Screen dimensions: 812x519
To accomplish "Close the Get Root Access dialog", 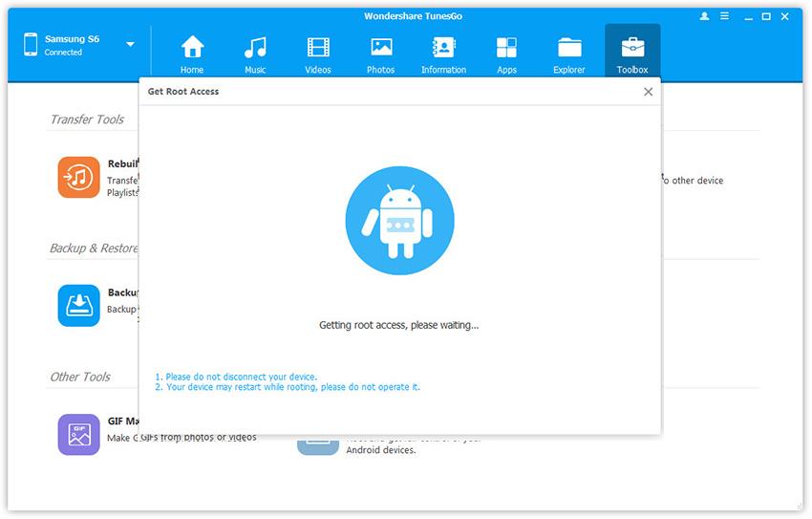I will tap(649, 92).
